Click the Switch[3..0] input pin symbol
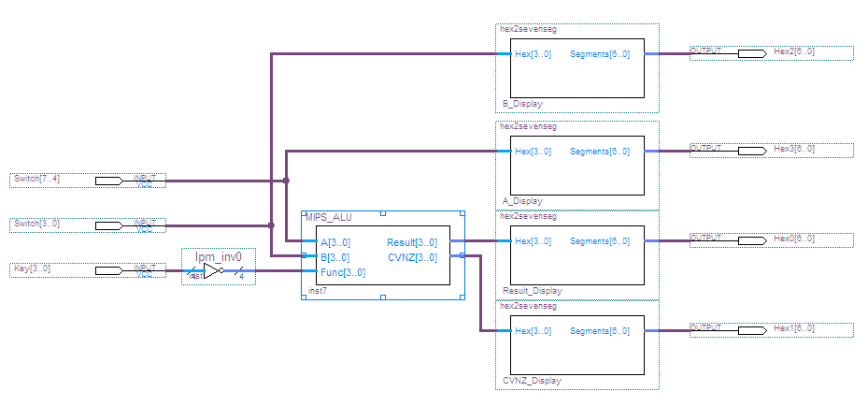The width and height of the screenshot is (868, 406). click(x=108, y=225)
